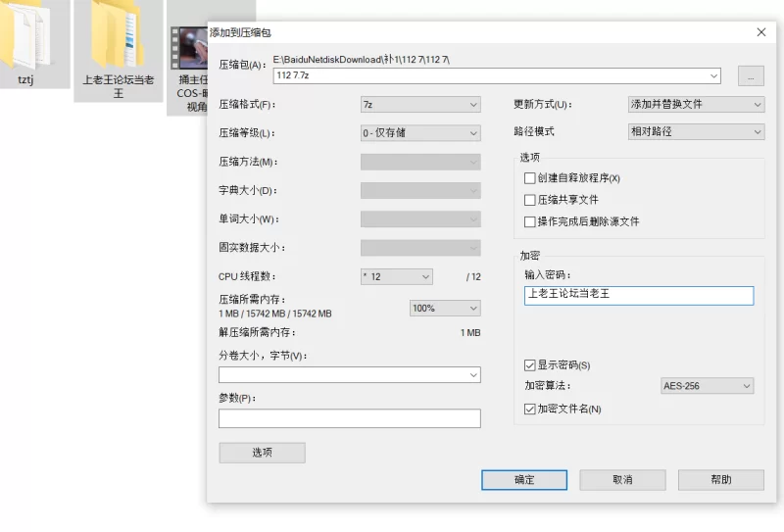Toggle 压缩共享文件 checkbox
The height and width of the screenshot is (532, 784).
point(530,200)
